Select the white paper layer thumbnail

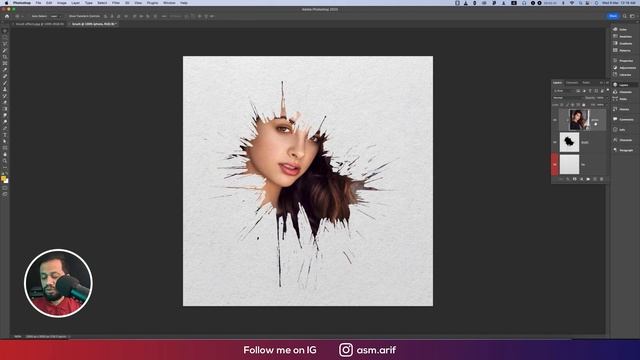[569, 164]
